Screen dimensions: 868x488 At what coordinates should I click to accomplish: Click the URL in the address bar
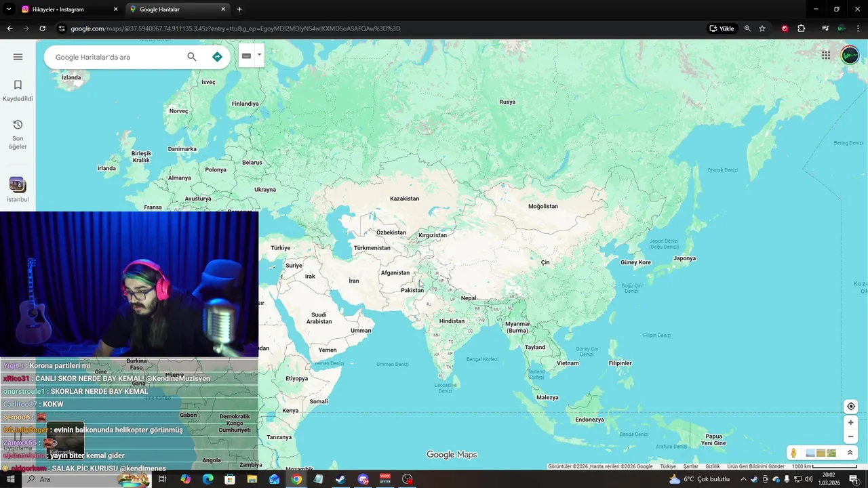point(235,28)
